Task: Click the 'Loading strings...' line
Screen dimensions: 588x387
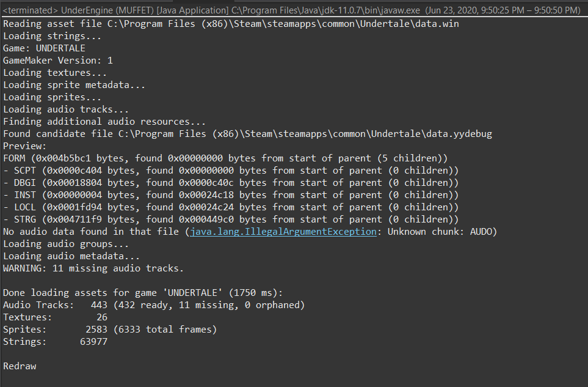Action: click(52, 36)
